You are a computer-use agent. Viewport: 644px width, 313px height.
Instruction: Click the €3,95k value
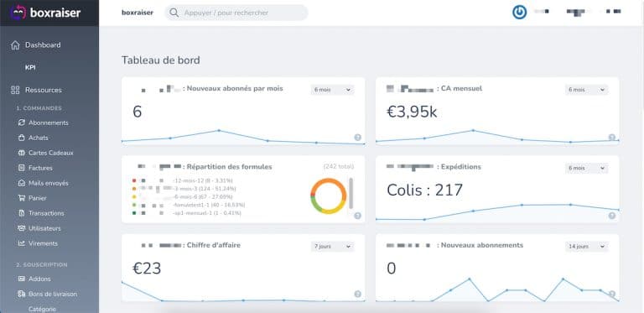click(x=412, y=112)
